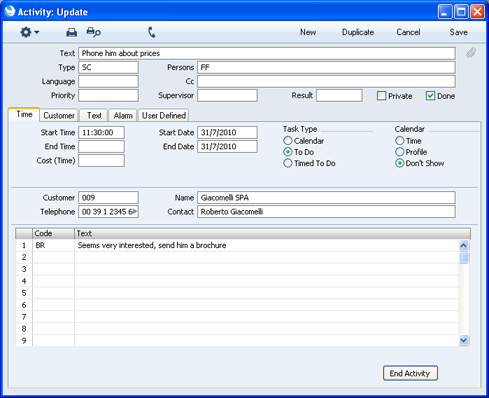
Task: Click the Type field containing SC
Action: point(108,67)
